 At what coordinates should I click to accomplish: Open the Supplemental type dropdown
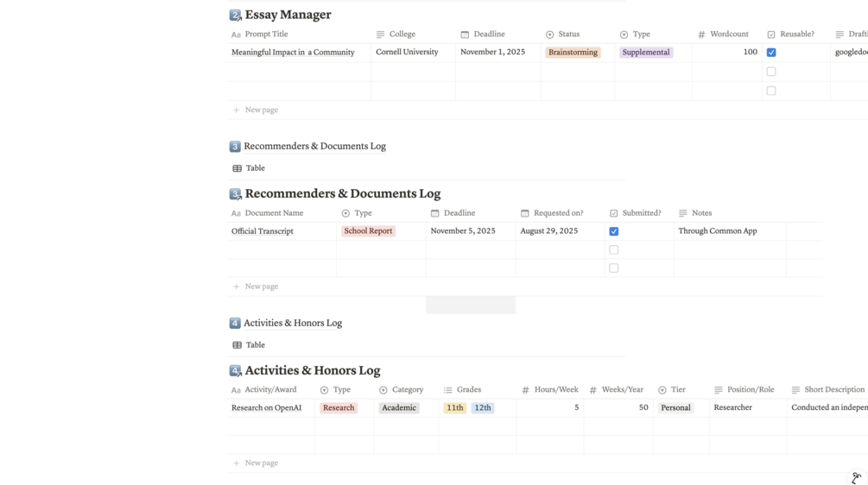click(645, 53)
